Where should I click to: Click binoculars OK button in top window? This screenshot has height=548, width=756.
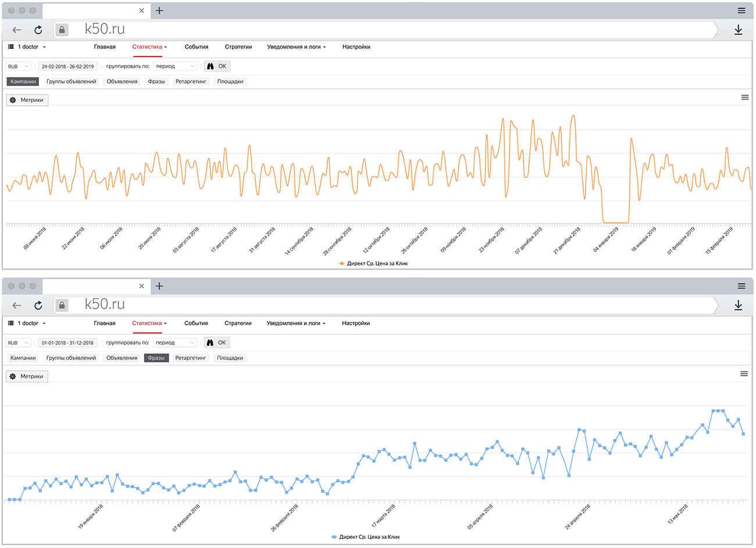point(217,66)
